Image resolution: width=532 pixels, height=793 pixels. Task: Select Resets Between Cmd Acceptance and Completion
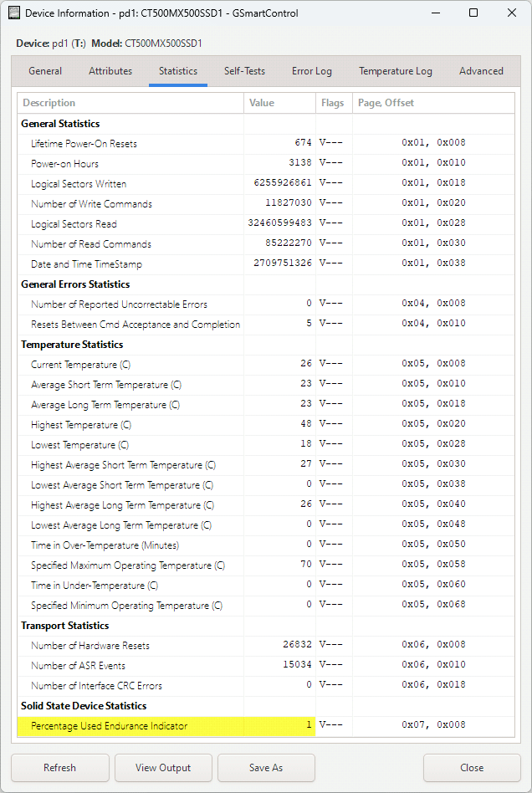click(266, 325)
